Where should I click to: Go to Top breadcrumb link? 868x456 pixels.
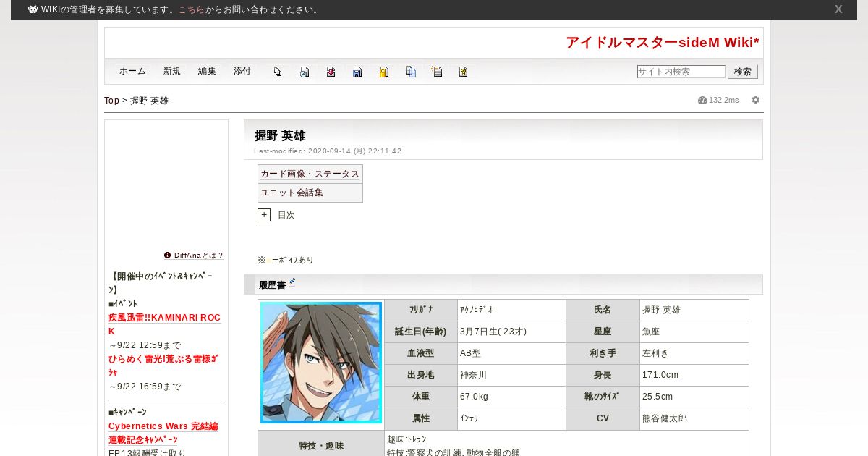pyautogui.click(x=111, y=101)
